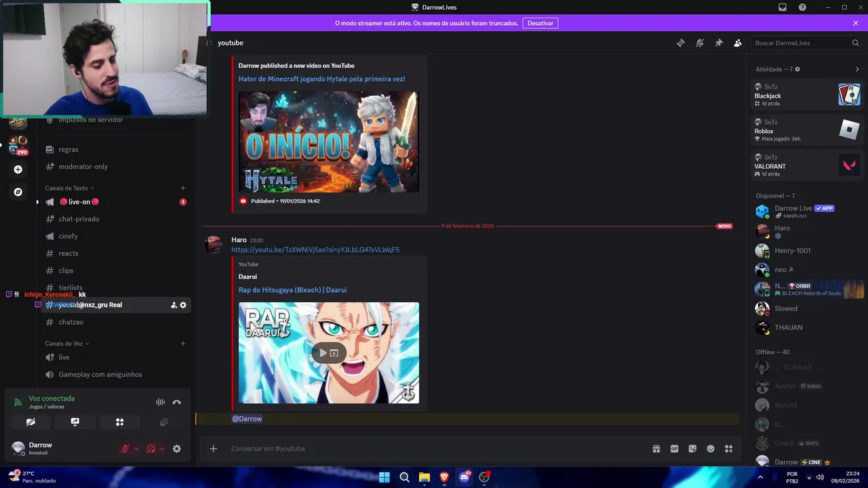Unmute the microphone
This screenshot has width=868, height=488.
[125, 449]
